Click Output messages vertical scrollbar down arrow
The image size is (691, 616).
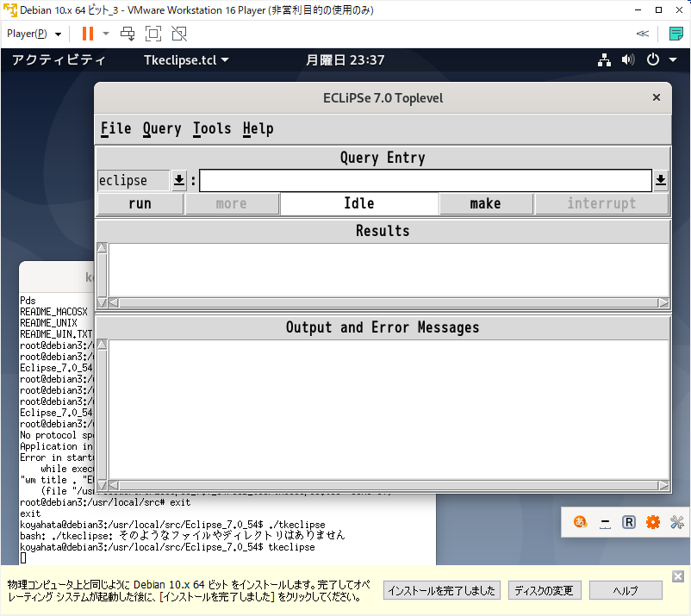click(x=103, y=486)
